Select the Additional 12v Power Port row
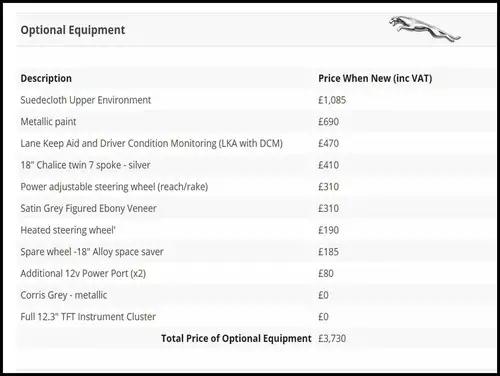The height and width of the screenshot is (376, 500). point(256,273)
